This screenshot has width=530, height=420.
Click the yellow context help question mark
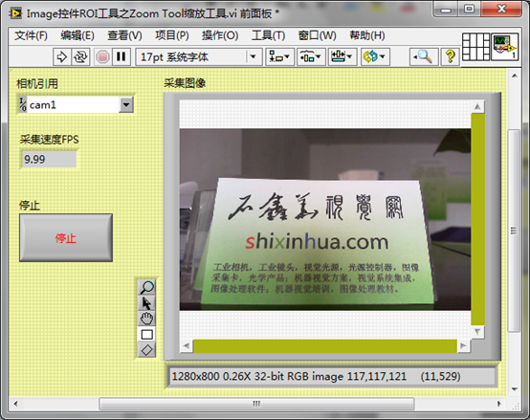(x=451, y=56)
